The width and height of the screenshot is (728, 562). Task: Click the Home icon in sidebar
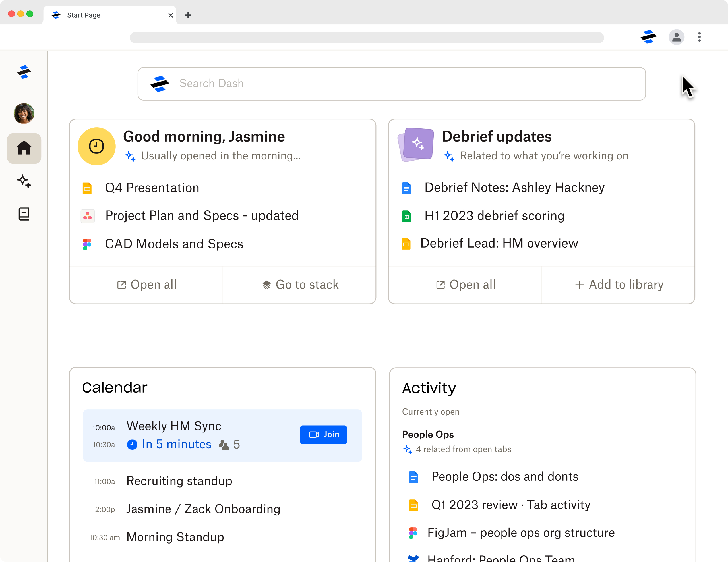coord(24,148)
